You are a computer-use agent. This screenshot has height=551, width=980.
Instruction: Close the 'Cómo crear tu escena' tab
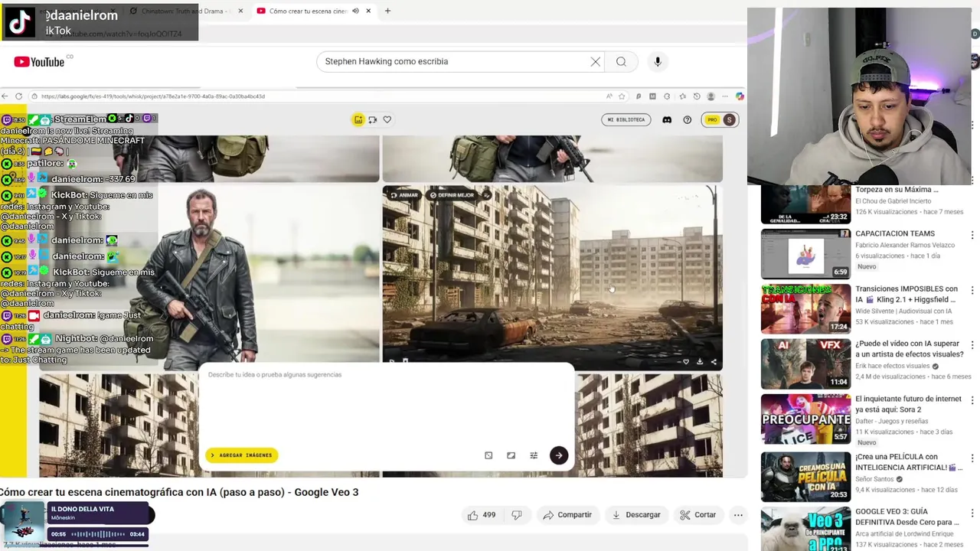pyautogui.click(x=368, y=11)
